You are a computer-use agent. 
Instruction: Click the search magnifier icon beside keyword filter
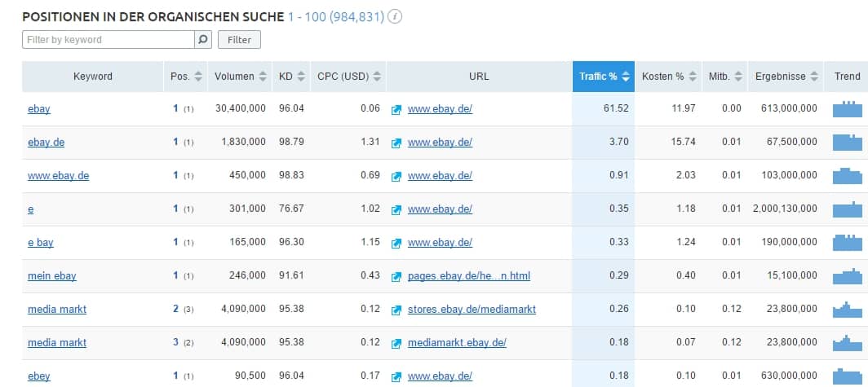203,40
